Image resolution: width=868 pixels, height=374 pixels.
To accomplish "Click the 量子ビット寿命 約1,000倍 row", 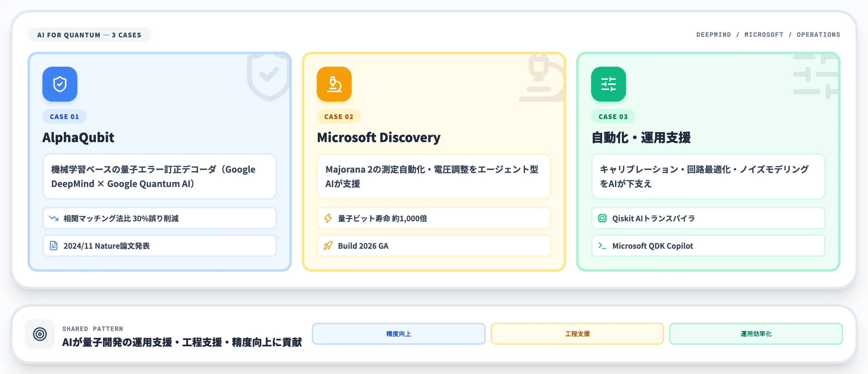I will 434,218.
